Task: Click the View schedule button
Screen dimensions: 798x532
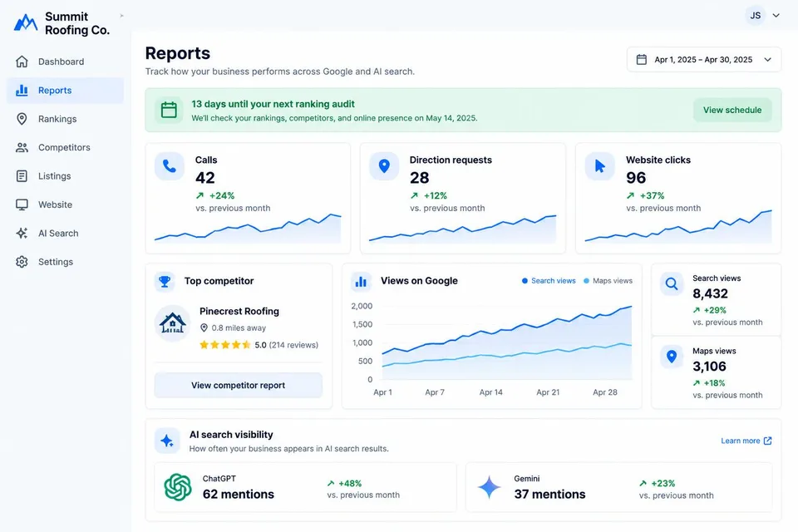Action: tap(732, 110)
